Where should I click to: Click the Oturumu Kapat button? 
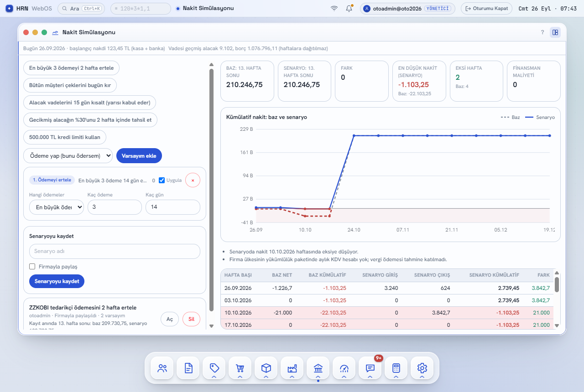pyautogui.click(x=486, y=8)
